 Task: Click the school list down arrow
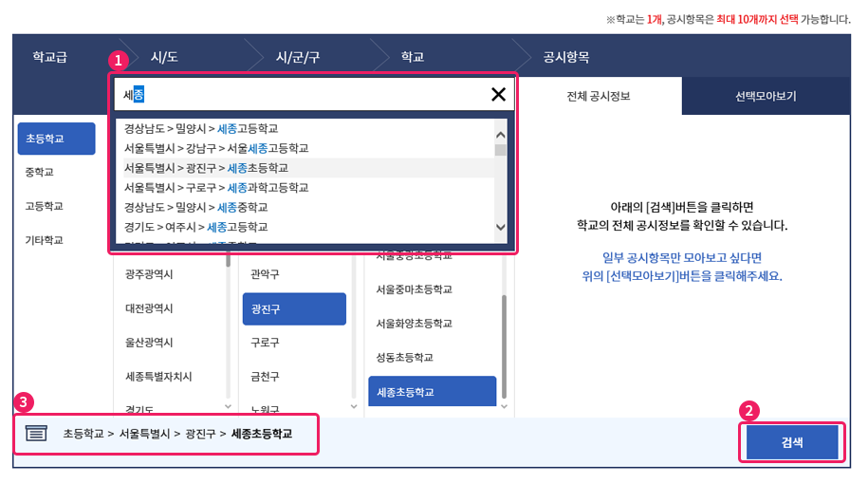pos(504,406)
